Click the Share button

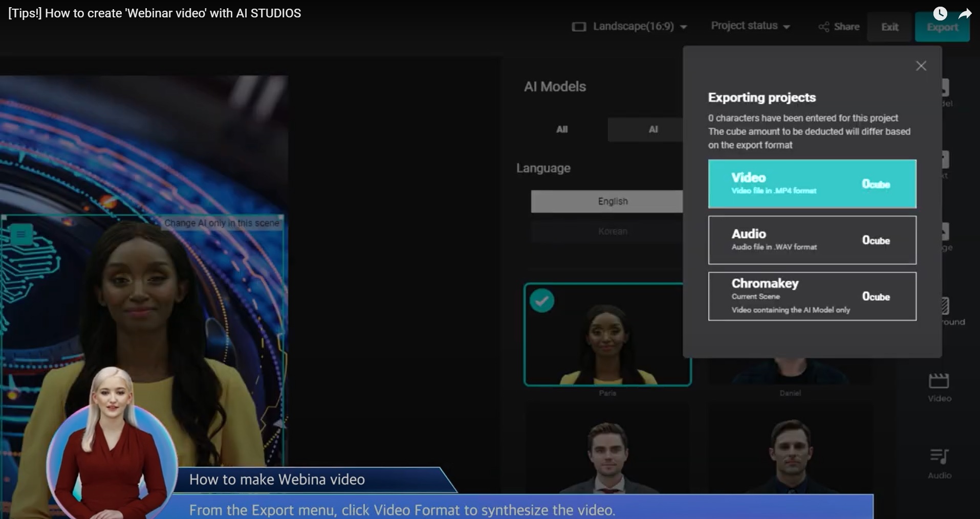(x=839, y=27)
